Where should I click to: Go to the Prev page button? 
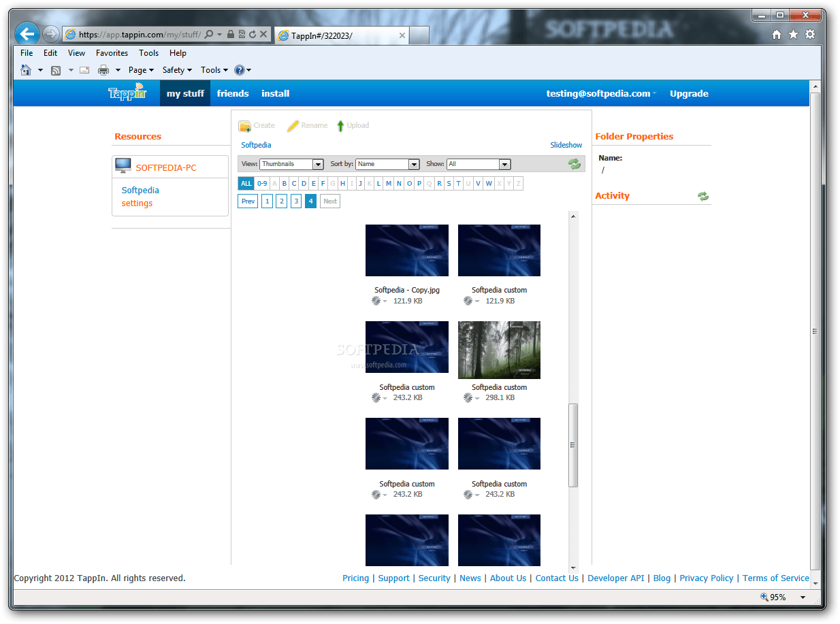248,201
